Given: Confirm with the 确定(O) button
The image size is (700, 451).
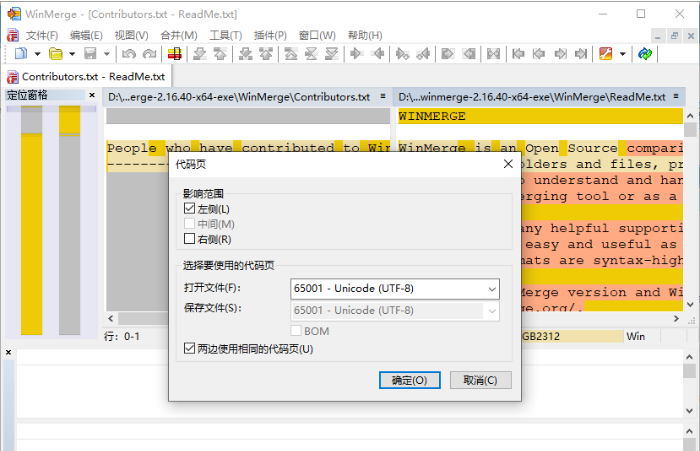Looking at the screenshot, I should tap(409, 380).
